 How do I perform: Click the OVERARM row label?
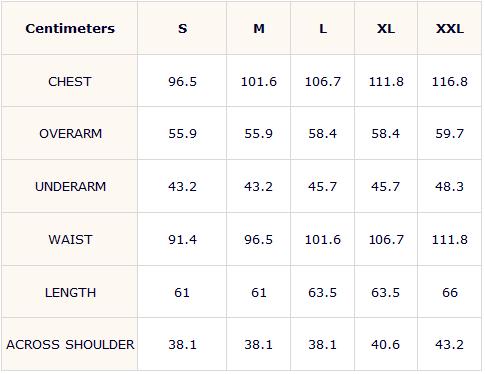click(70, 134)
